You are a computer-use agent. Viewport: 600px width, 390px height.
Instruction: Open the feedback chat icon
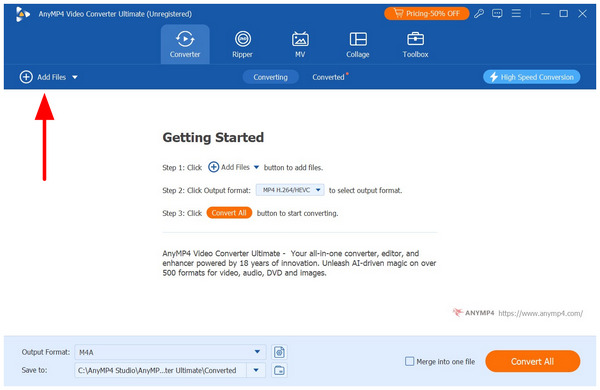pyautogui.click(x=497, y=14)
